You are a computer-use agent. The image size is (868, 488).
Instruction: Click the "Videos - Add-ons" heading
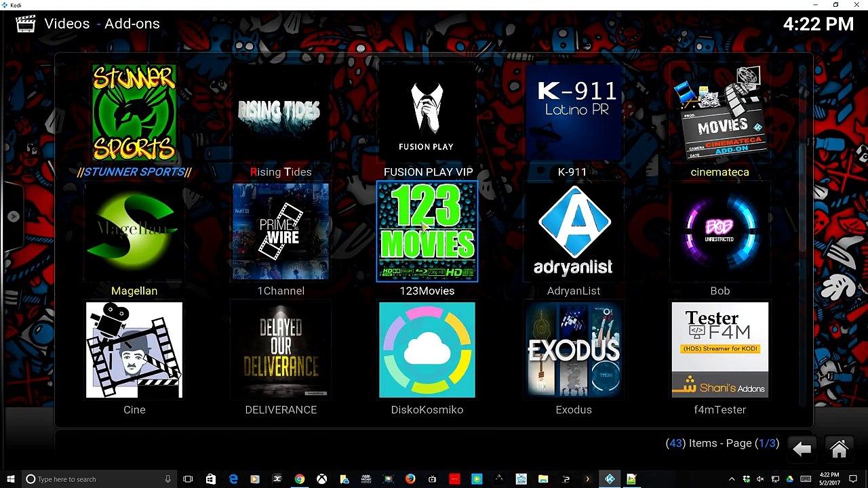point(102,24)
